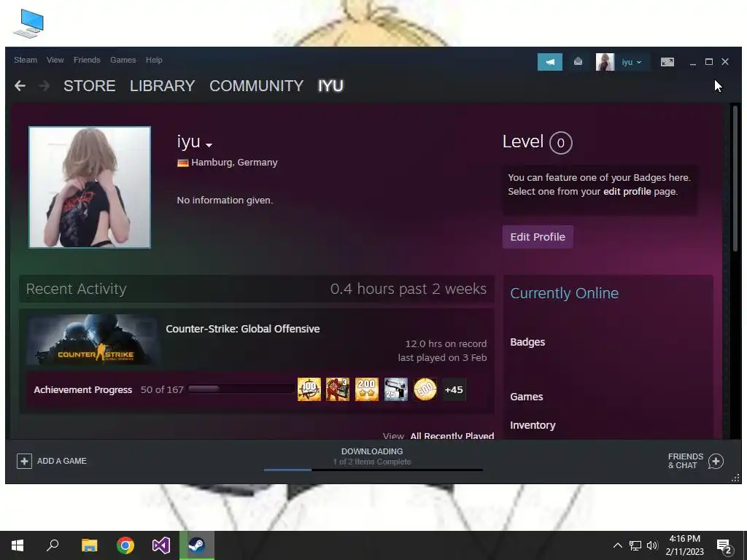This screenshot has width=747, height=560.
Task: Click the Hamburg, Germany location text
Action: (234, 163)
